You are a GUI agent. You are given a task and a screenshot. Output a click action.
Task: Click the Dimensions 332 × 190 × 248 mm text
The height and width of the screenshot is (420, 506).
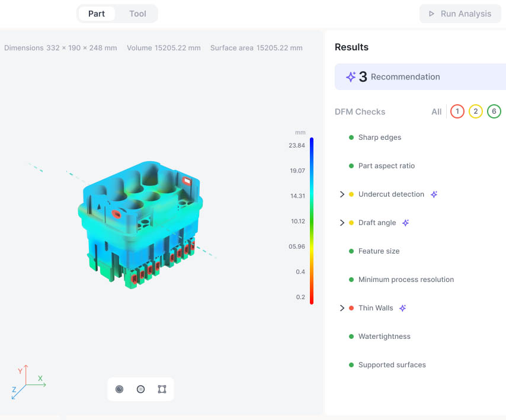coord(60,48)
